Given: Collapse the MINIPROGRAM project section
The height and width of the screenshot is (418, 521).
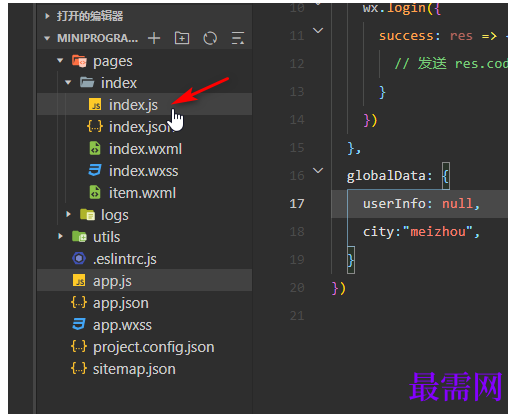Looking at the screenshot, I should point(47,38).
